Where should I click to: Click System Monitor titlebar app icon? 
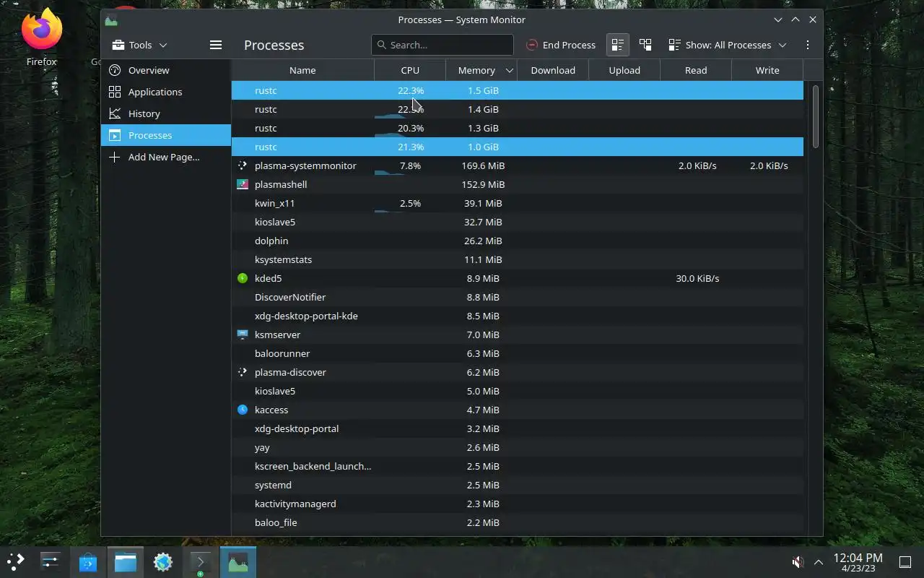pyautogui.click(x=111, y=20)
